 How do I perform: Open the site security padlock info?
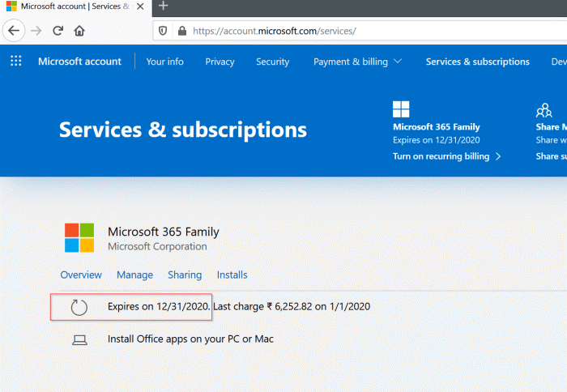pos(181,32)
